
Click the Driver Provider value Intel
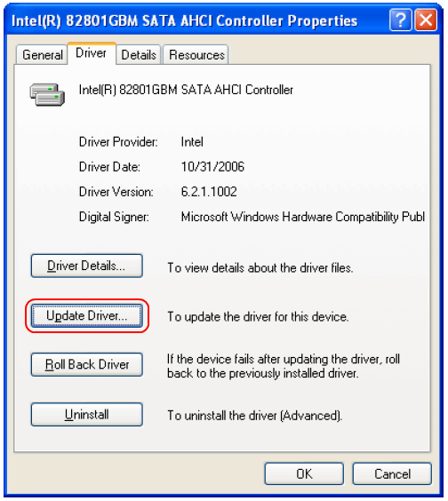click(192, 142)
